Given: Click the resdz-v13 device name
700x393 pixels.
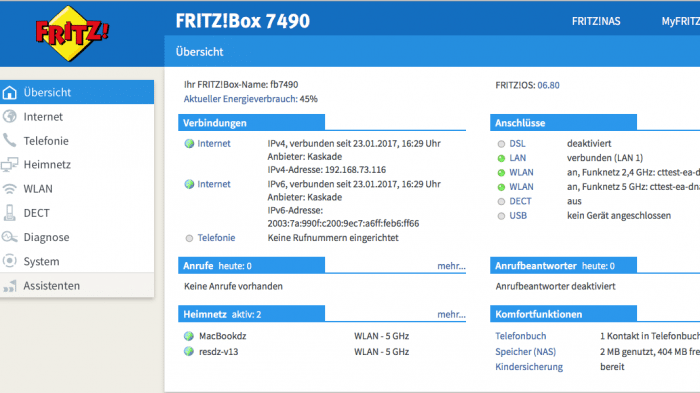Looking at the screenshot, I should pos(219,351).
